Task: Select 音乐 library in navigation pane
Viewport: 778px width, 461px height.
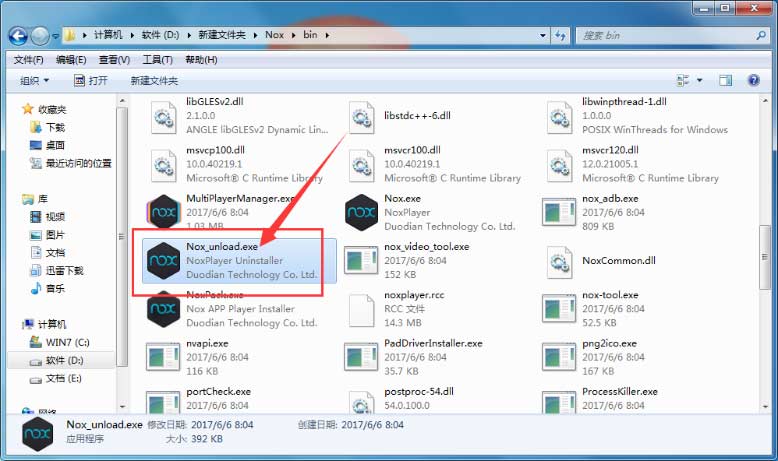Action: (55, 288)
